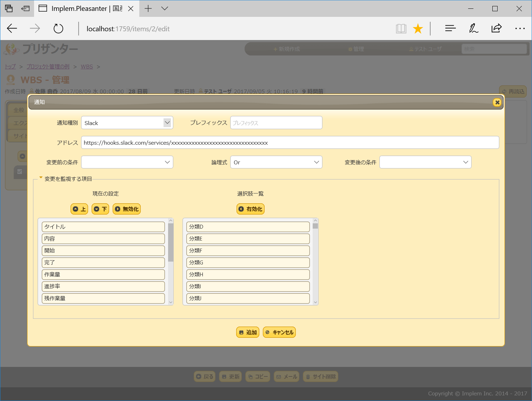Select 残作業量 in current settings list
This screenshot has width=532, height=401.
pyautogui.click(x=103, y=298)
